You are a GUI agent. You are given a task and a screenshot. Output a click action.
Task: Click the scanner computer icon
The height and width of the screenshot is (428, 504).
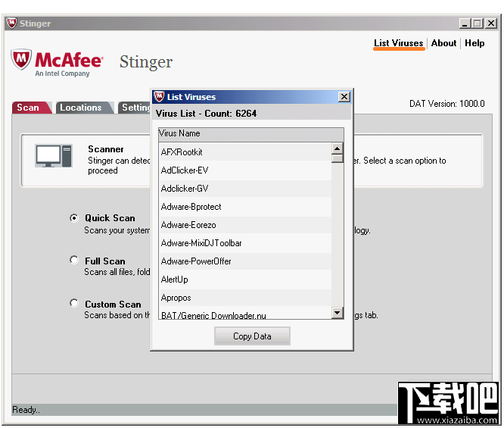click(54, 156)
